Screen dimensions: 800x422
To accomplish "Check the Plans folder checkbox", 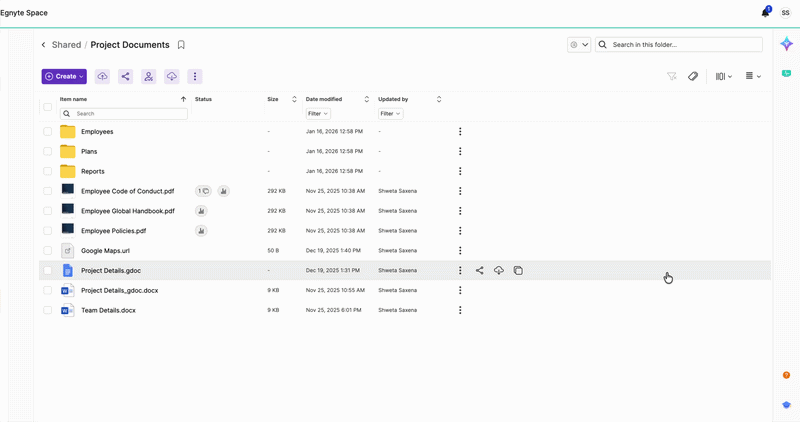I will point(47,152).
